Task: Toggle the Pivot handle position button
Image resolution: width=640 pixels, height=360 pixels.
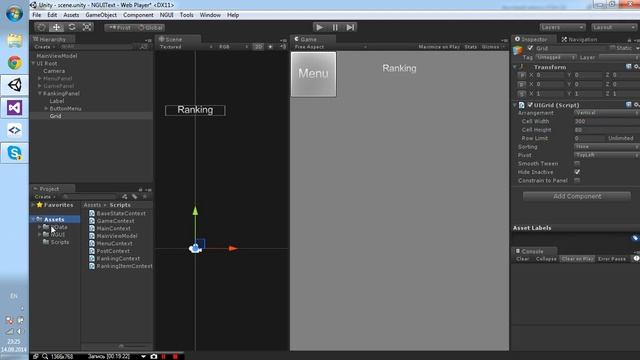Action: (x=119, y=28)
